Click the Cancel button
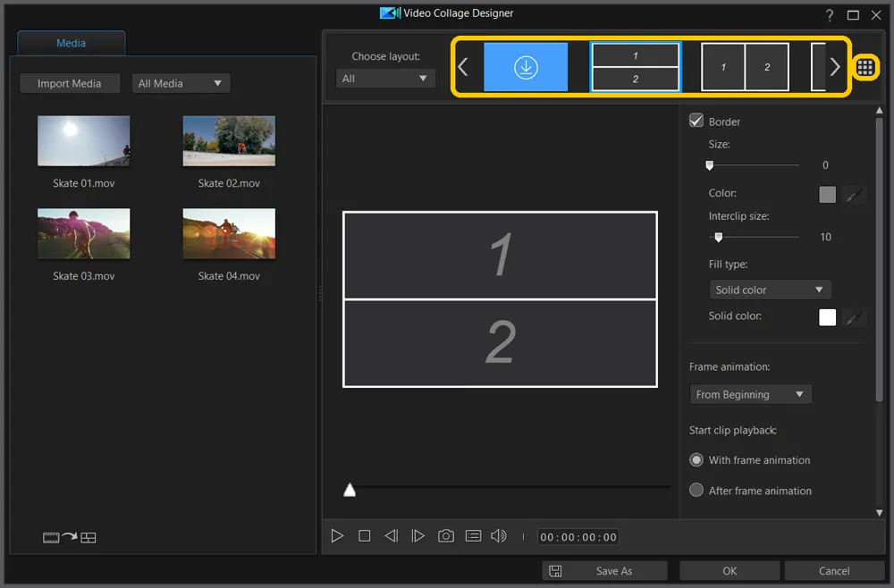The height and width of the screenshot is (588, 894). 834,571
